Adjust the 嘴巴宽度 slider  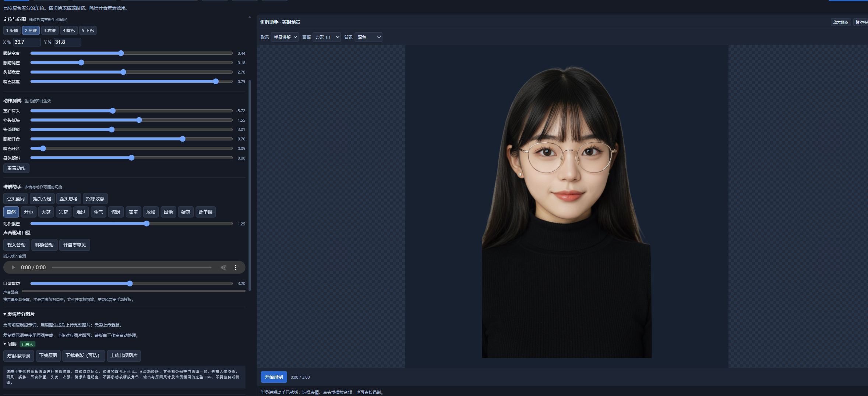[131, 82]
